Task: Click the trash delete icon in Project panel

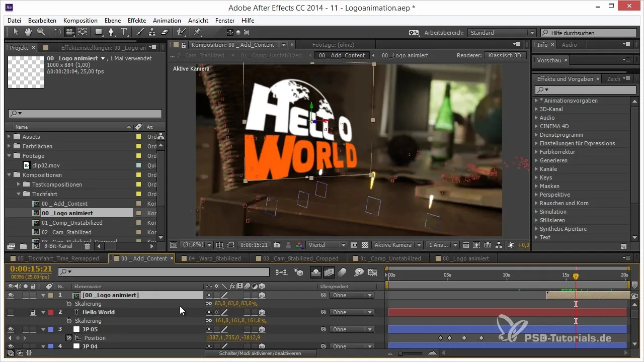Action: 88,246
